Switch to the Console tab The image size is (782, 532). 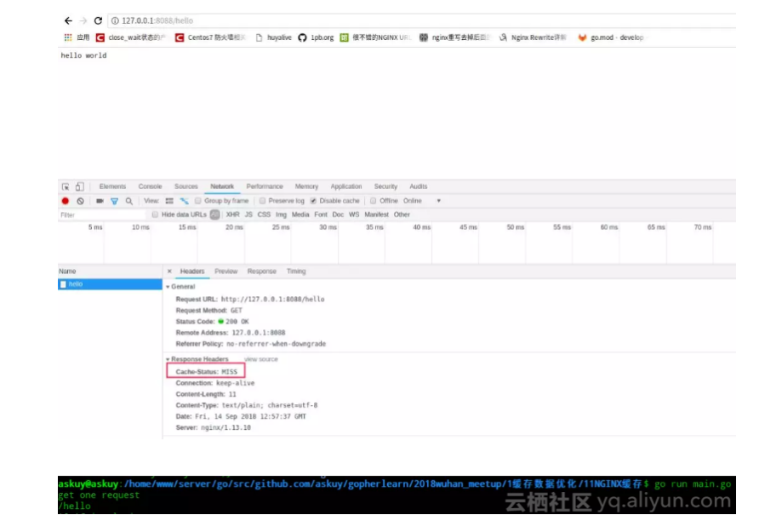tap(150, 186)
